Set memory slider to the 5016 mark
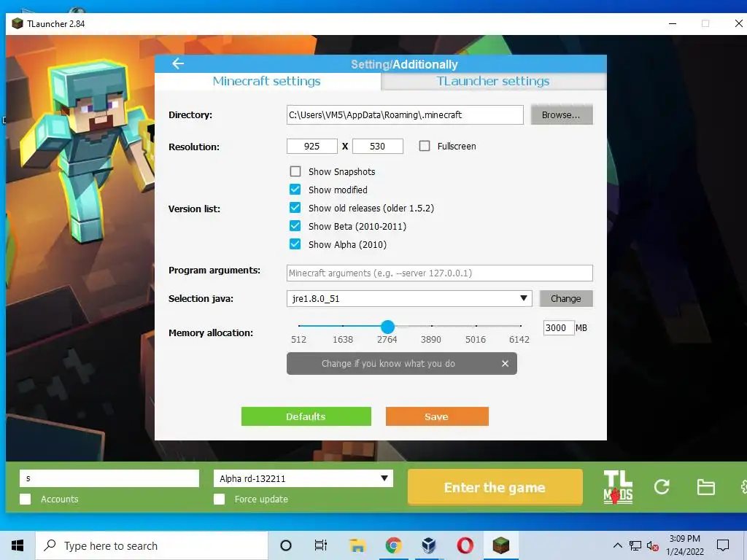 tap(476, 326)
